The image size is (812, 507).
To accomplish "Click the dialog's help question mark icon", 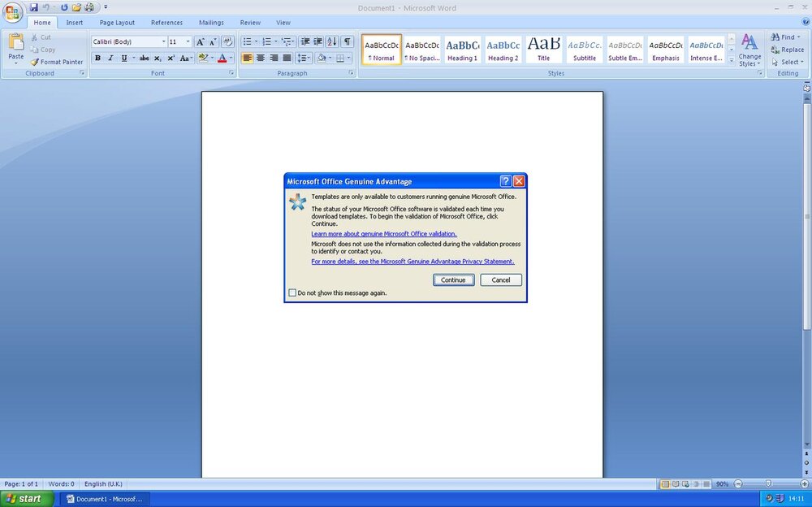I will [x=506, y=181].
